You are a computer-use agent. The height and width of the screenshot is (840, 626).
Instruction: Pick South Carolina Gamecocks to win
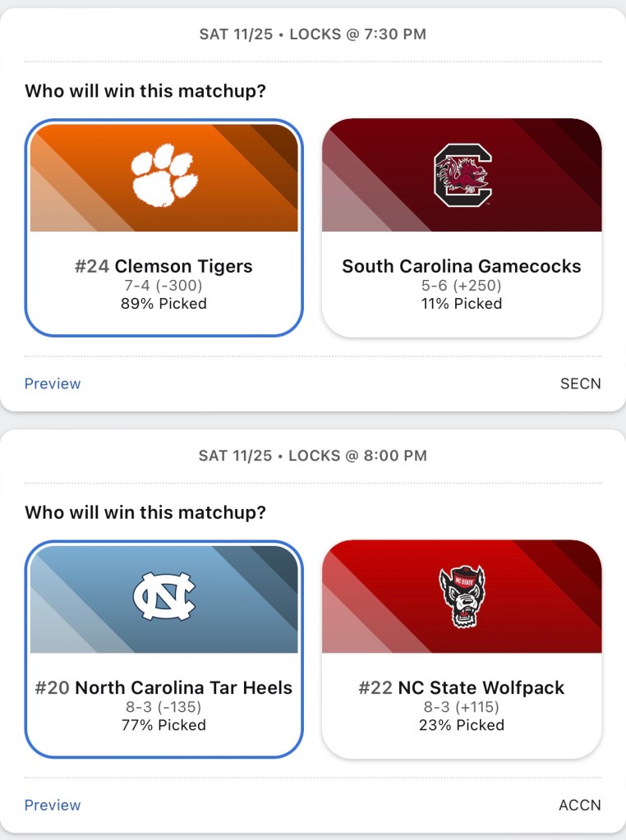tap(462, 266)
